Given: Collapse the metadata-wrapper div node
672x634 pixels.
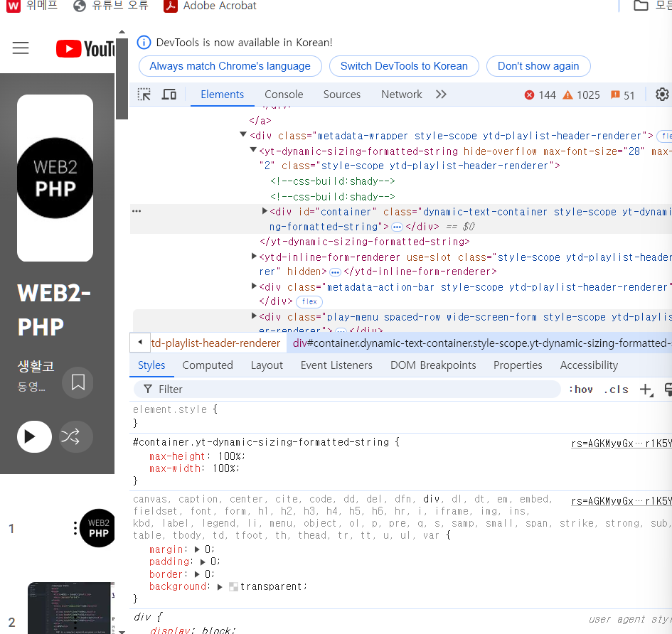Looking at the screenshot, I should (x=243, y=135).
